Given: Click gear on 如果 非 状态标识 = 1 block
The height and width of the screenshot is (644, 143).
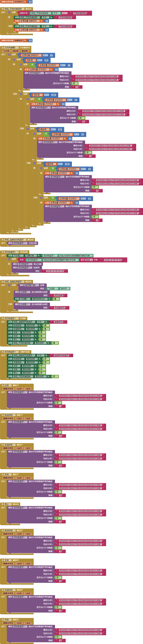Looking at the screenshot, I should [x=21, y=65].
